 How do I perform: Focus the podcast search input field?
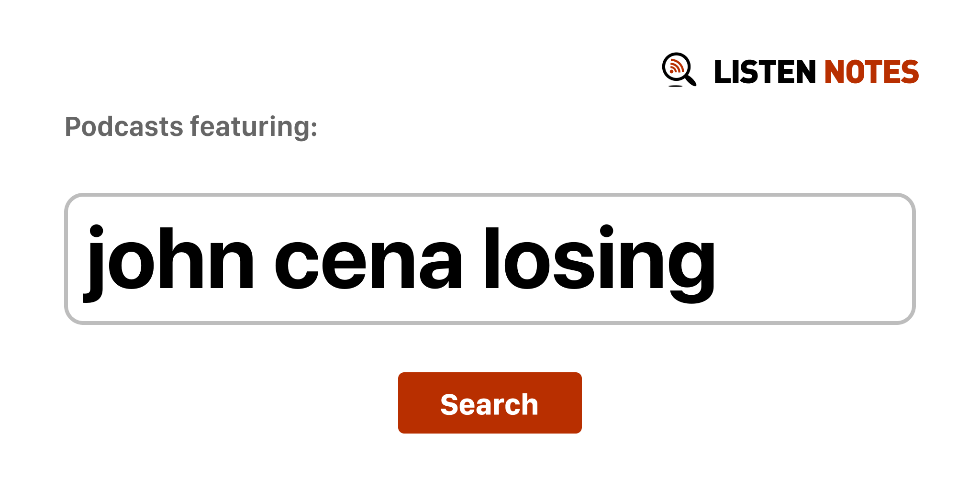tap(489, 259)
